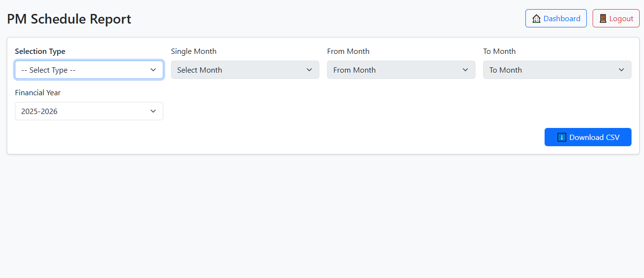This screenshot has height=278, width=644.
Task: Click the chevron arrow in Financial Year field
Action: 153,112
